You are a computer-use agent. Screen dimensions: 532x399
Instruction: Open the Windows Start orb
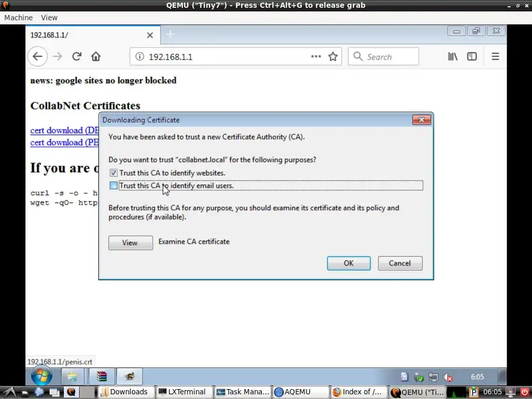(42, 376)
